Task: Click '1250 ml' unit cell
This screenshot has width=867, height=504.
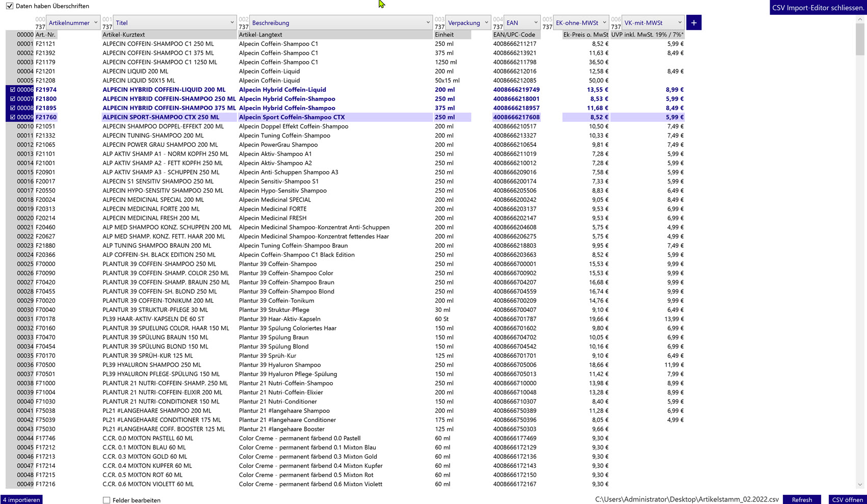Action: (446, 62)
